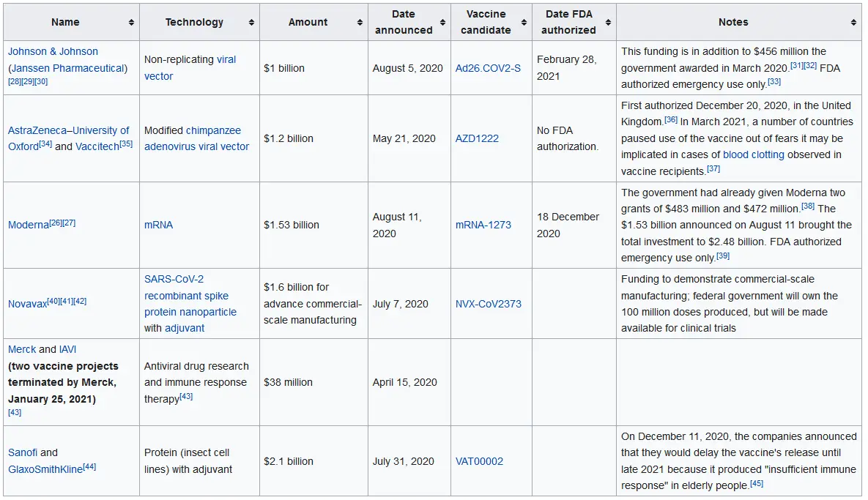This screenshot has width=868, height=500.
Task: Click the mRNA-1273 link
Action: coord(483,225)
